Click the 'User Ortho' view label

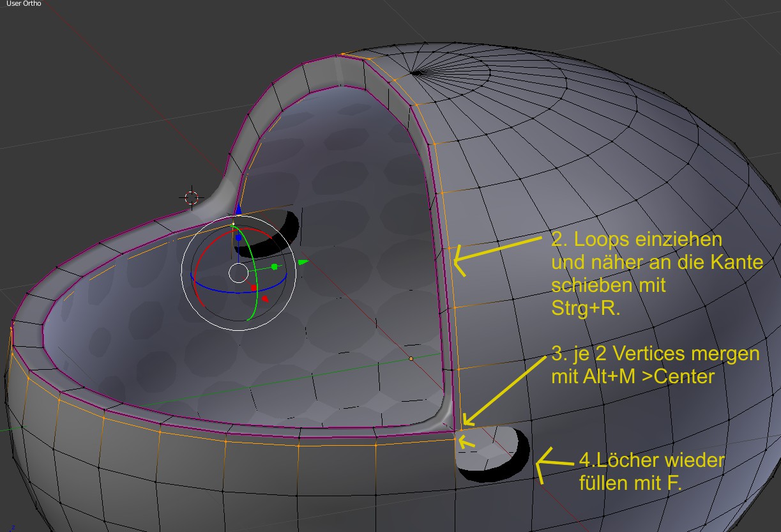tap(24, 4)
